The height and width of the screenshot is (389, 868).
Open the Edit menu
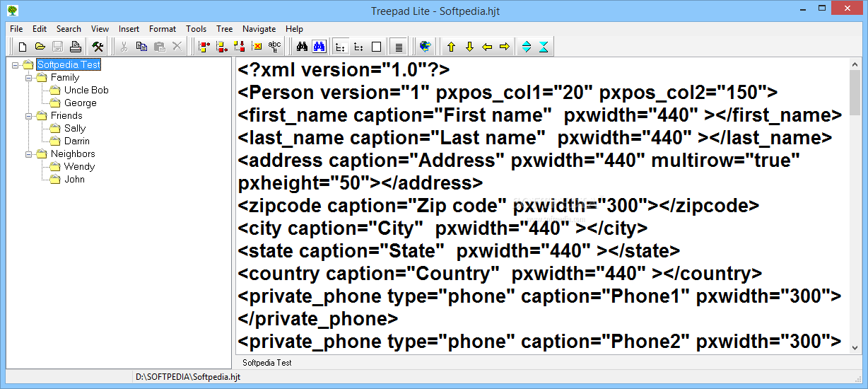pyautogui.click(x=40, y=29)
